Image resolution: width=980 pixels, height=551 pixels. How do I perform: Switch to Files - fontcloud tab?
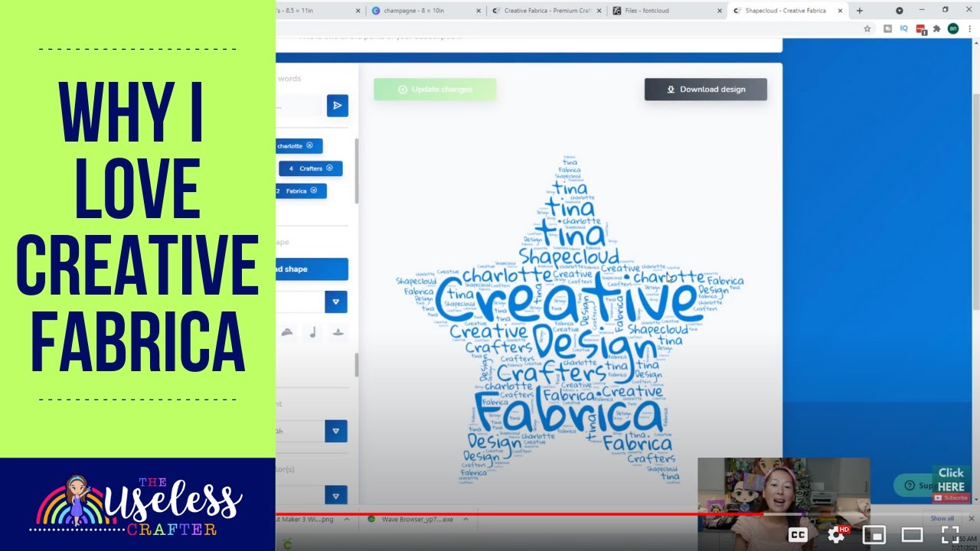(668, 11)
